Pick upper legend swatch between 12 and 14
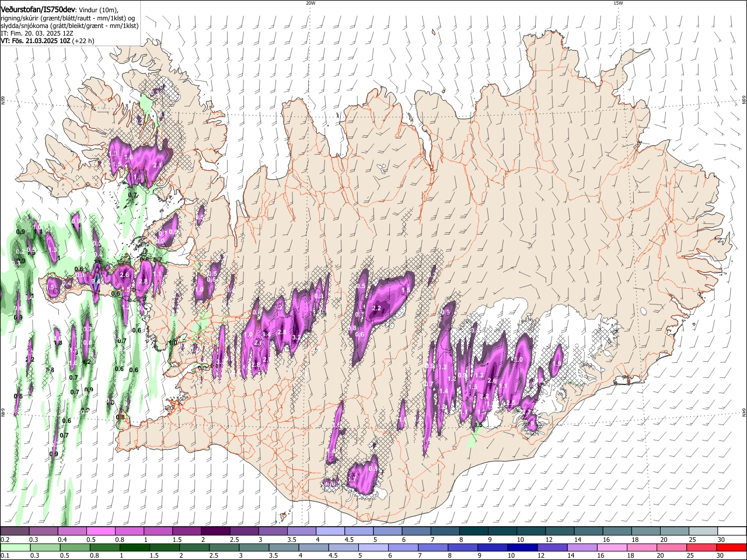This screenshot has width=747, height=560. click(560, 531)
